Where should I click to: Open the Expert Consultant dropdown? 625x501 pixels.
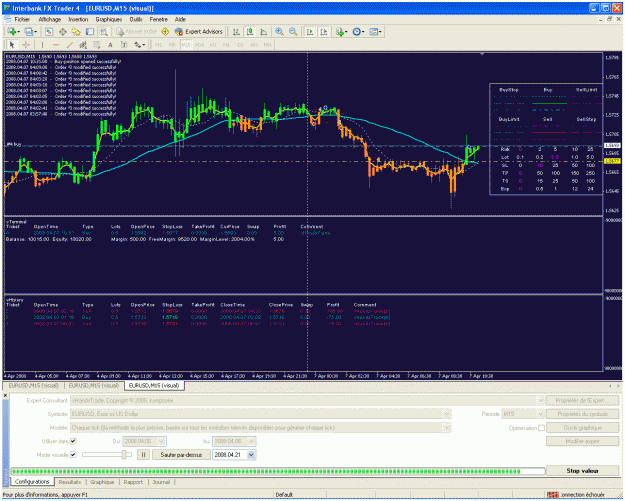click(x=540, y=401)
